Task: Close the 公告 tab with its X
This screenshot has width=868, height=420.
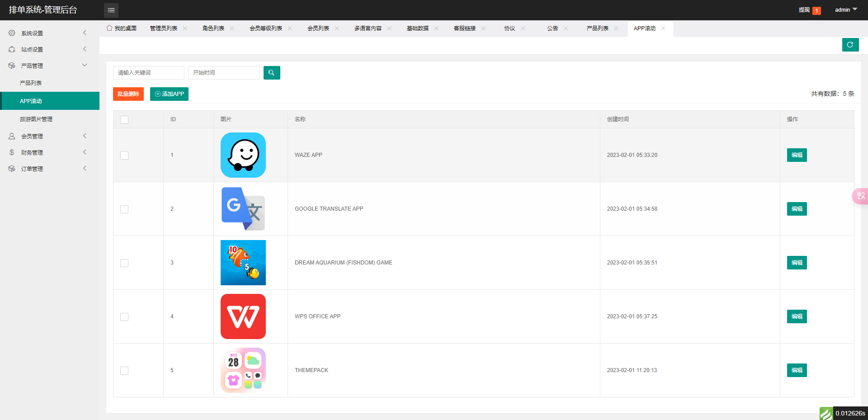Action: [566, 28]
